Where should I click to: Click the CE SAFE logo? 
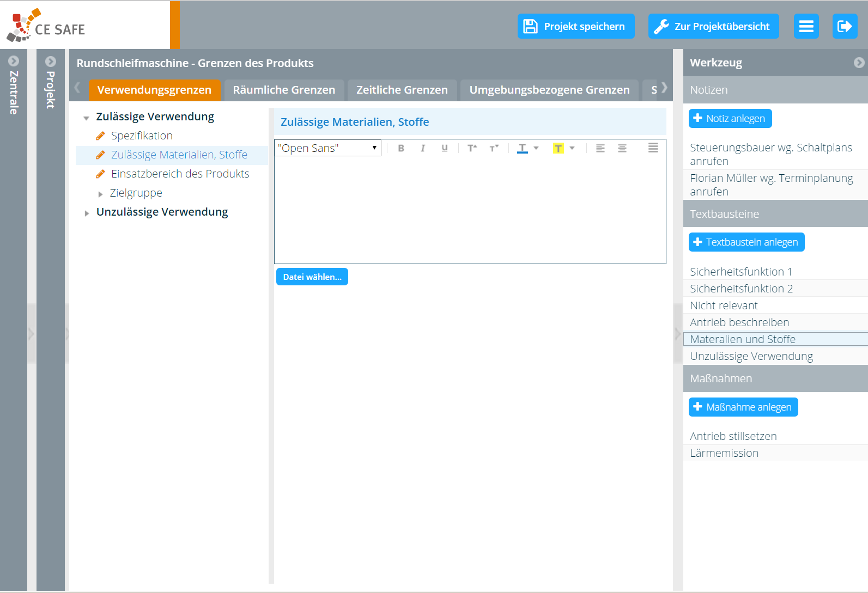point(46,25)
